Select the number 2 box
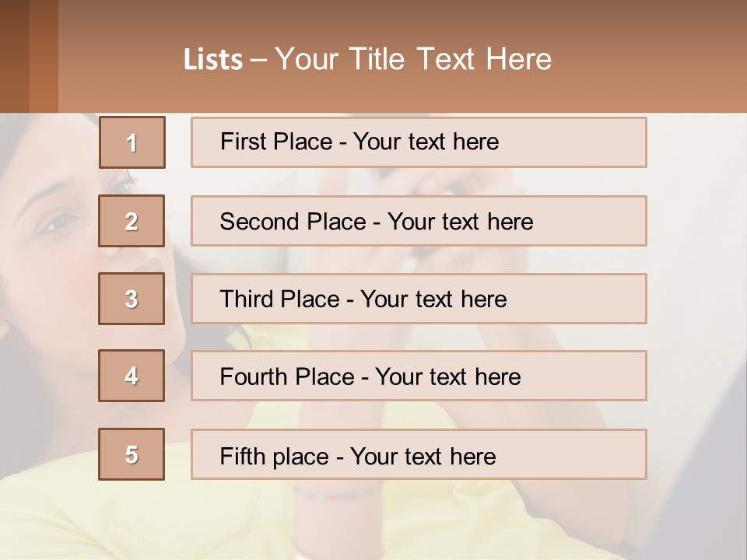The width and height of the screenshot is (747, 560). 132,221
